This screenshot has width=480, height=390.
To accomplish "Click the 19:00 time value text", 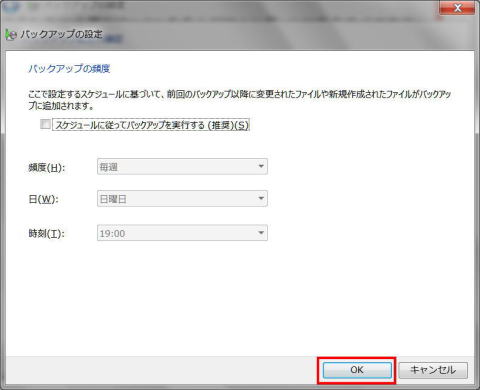I will 112,234.
